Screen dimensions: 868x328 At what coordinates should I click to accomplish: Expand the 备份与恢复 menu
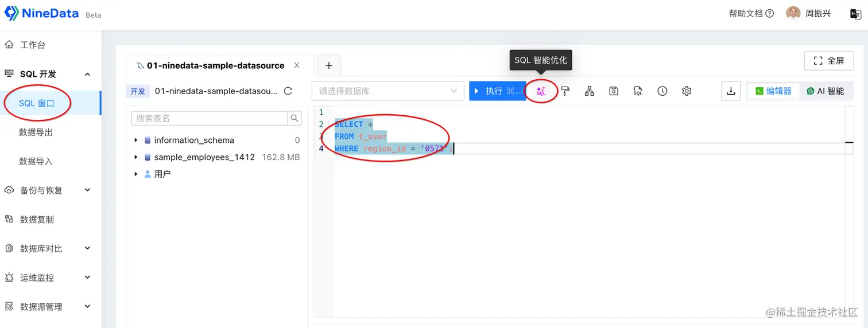(x=88, y=190)
